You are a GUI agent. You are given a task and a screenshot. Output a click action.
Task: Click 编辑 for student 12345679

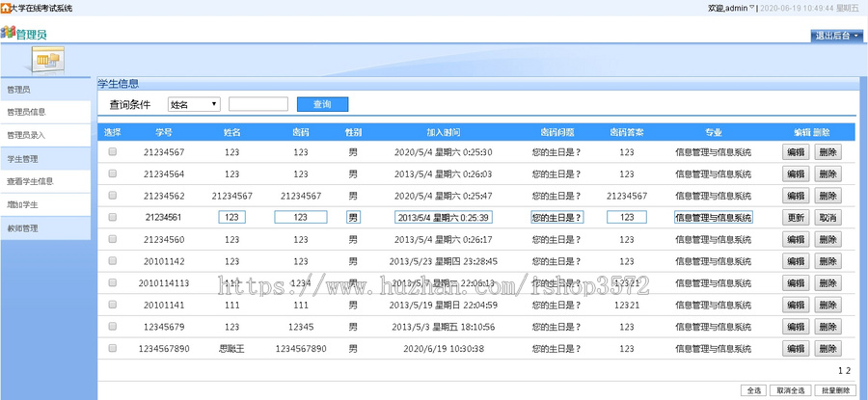[x=796, y=327]
